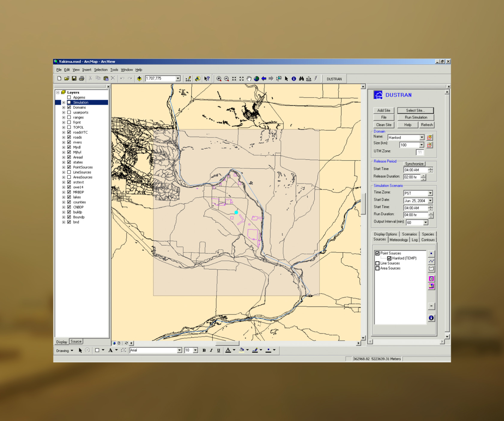Click the Select Site button
This screenshot has width=504, height=421.
pyautogui.click(x=415, y=110)
